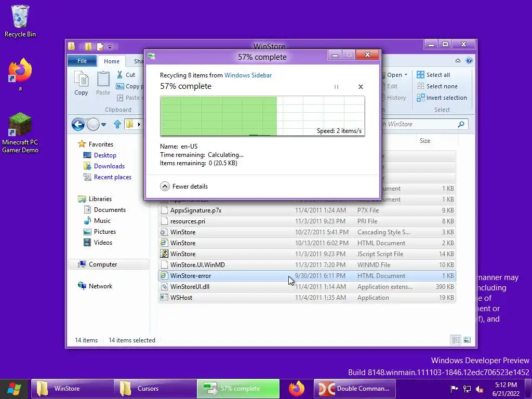Click the Paste icon in ribbon
Viewport: 532px width, 399px height.
click(x=103, y=84)
